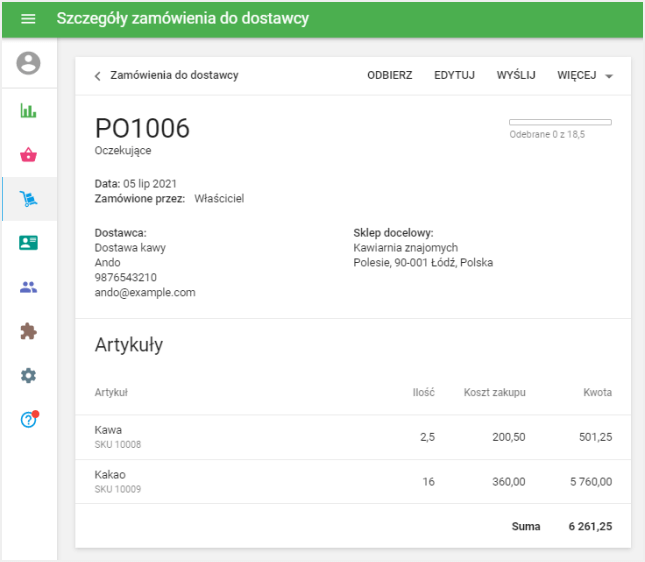This screenshot has height=562, width=645.
Task: Open the integrations puzzle piece icon
Action: pyautogui.click(x=28, y=331)
